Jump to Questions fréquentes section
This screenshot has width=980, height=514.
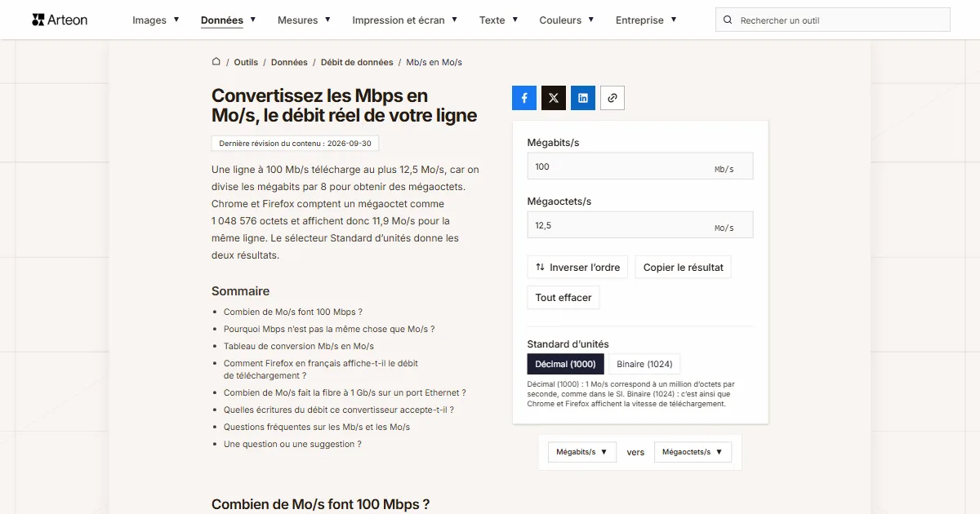pos(317,427)
